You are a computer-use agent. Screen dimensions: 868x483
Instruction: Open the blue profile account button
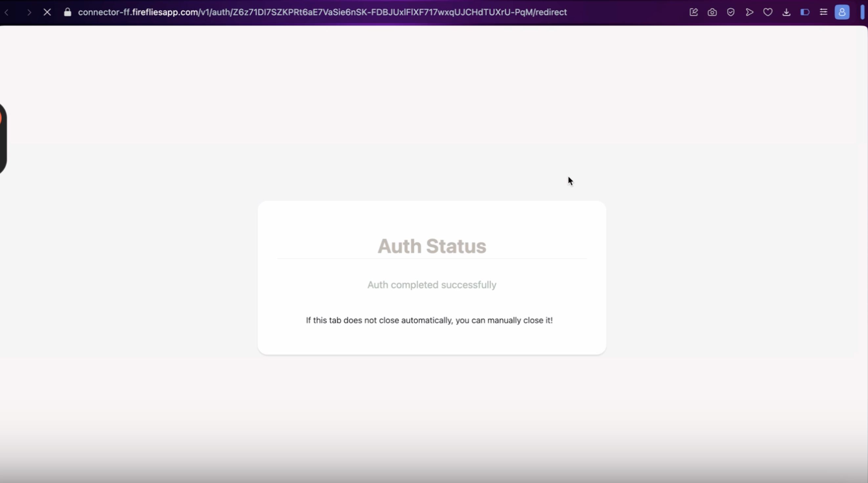842,12
